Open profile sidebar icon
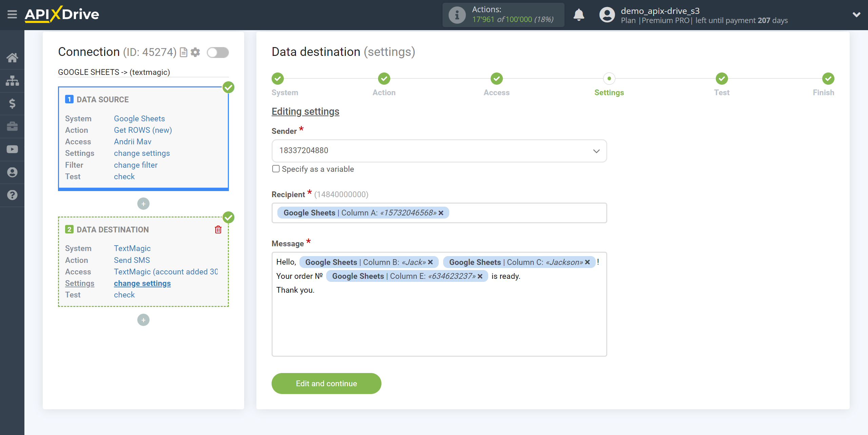868x435 pixels. 12,172
